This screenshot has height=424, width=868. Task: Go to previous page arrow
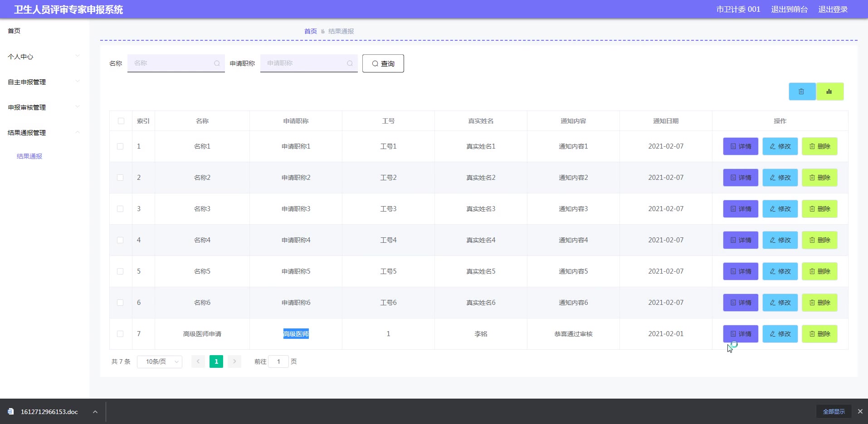(198, 361)
